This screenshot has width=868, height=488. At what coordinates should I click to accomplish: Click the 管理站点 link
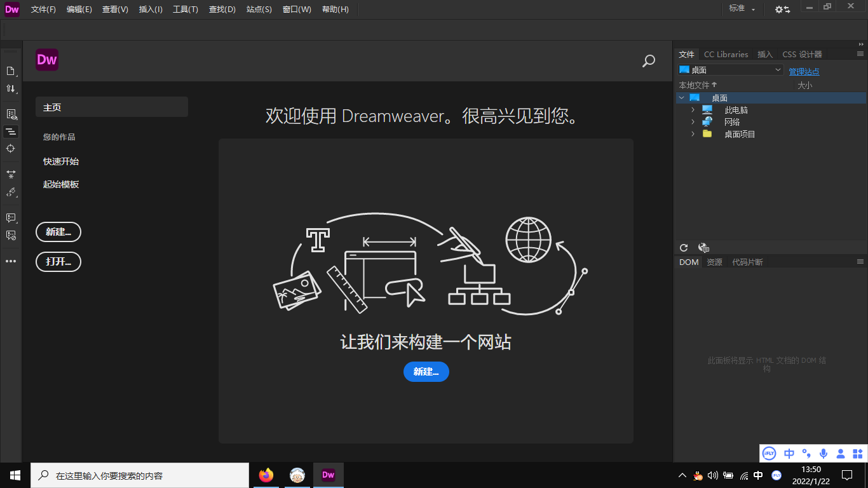(x=804, y=72)
